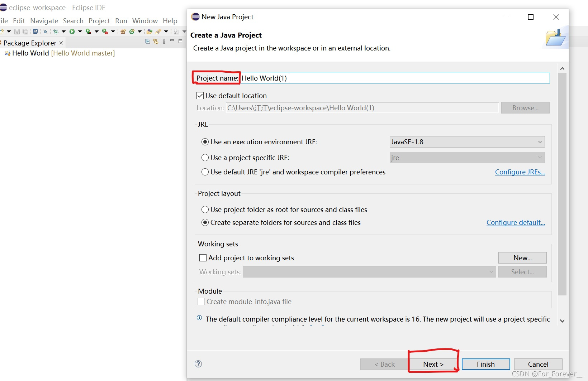This screenshot has width=588, height=381.
Task: Open the Navigate menu
Action: pos(44,21)
